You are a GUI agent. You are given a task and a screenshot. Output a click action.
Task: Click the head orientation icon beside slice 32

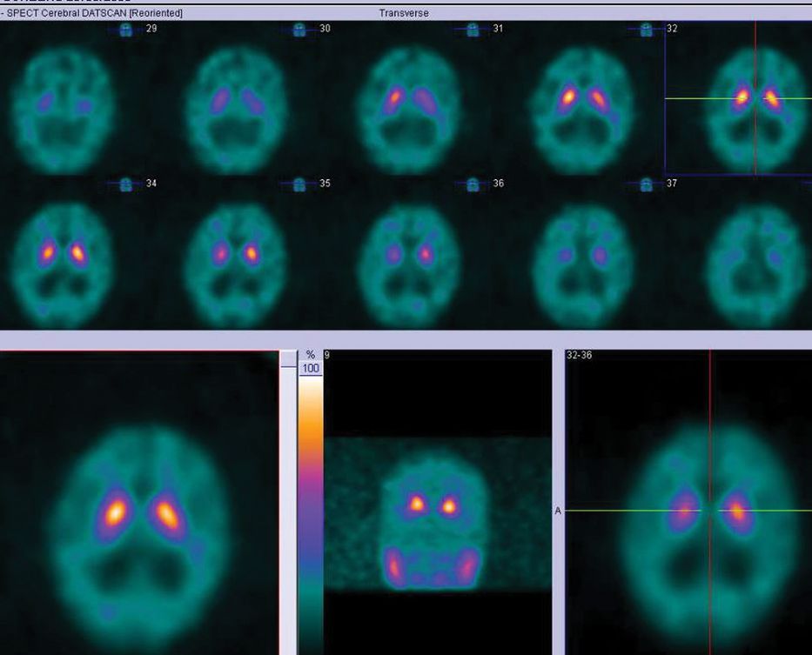pos(646,30)
